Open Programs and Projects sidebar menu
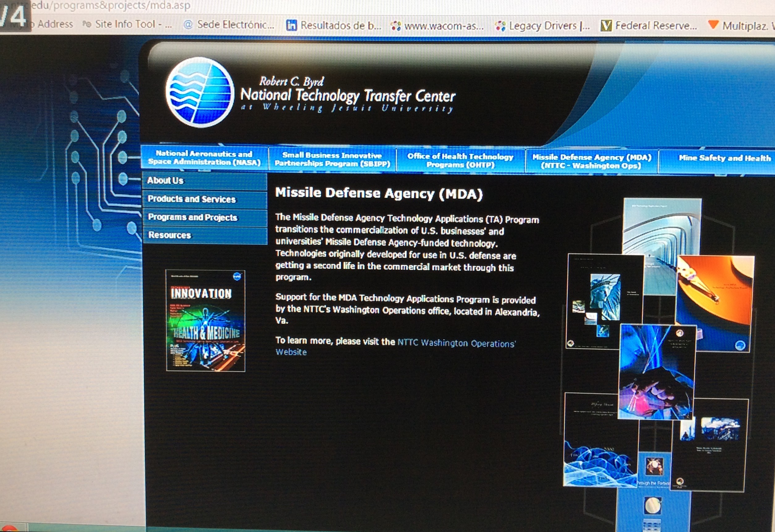Screen dimensions: 775x532 (x=204, y=217)
